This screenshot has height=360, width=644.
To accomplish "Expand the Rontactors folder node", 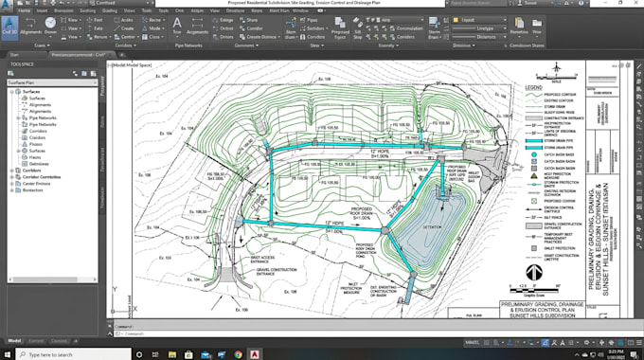I will 12,190.
